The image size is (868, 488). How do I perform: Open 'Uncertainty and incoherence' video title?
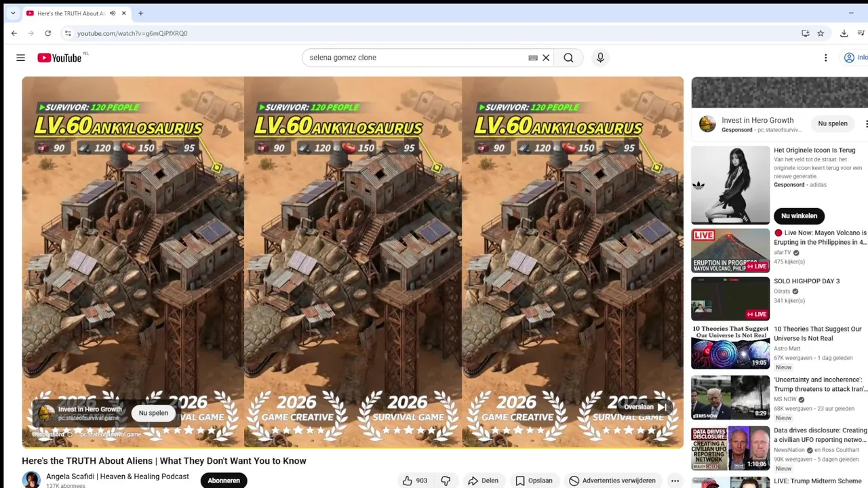coord(821,384)
